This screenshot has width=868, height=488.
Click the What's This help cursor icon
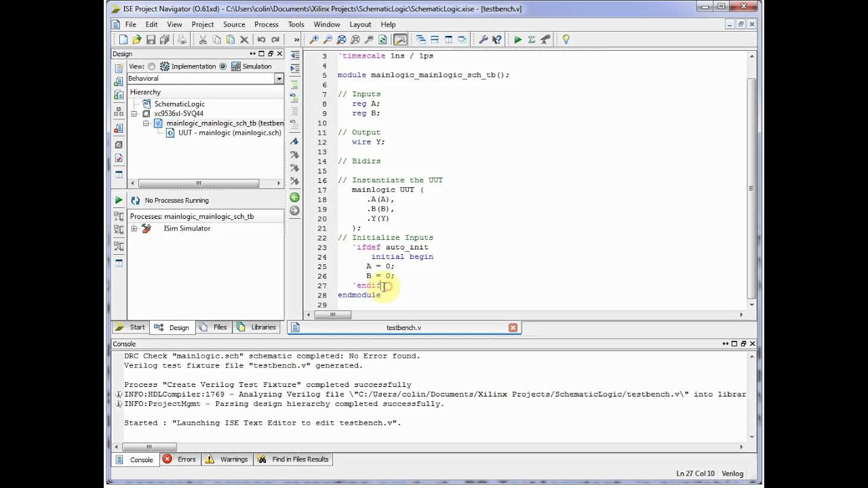(x=497, y=40)
